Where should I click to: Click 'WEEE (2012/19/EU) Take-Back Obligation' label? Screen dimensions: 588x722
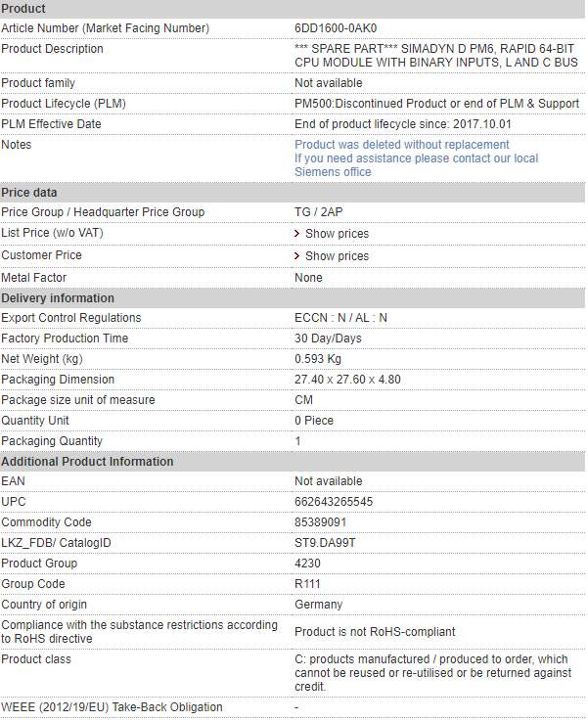click(112, 707)
